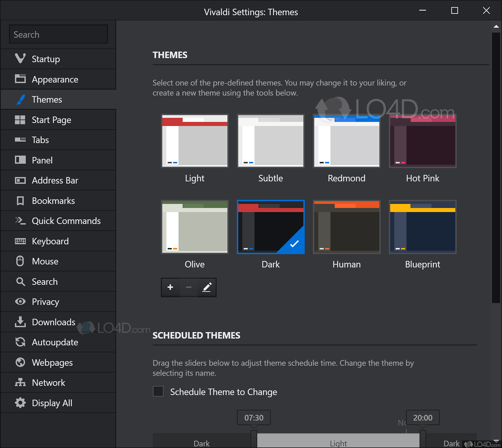Select the Themes brush icon in sidebar
The height and width of the screenshot is (448, 502).
[21, 99]
